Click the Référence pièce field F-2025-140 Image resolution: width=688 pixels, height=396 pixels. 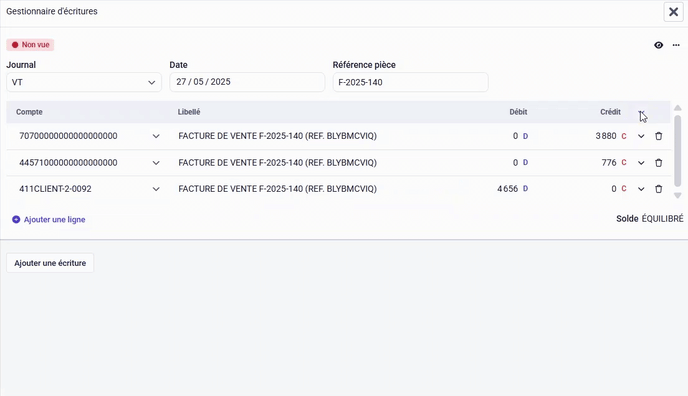pos(410,82)
